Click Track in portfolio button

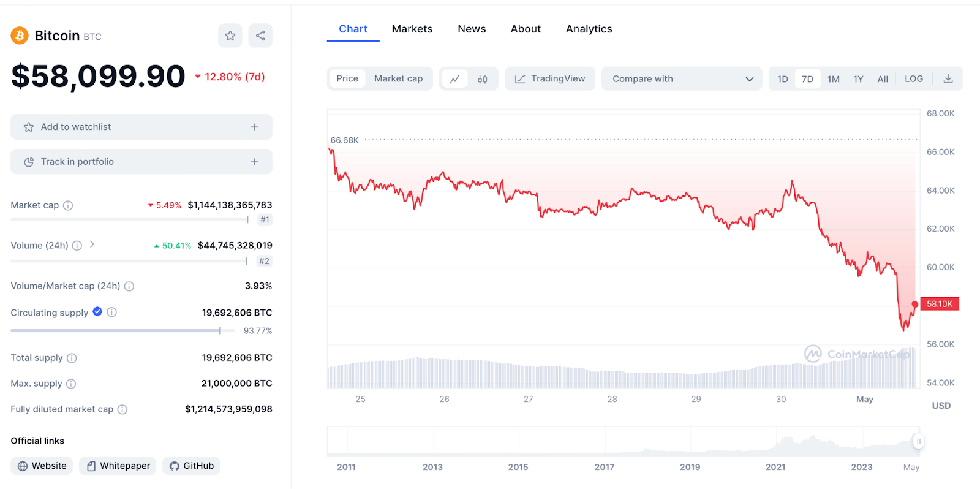[x=141, y=162]
